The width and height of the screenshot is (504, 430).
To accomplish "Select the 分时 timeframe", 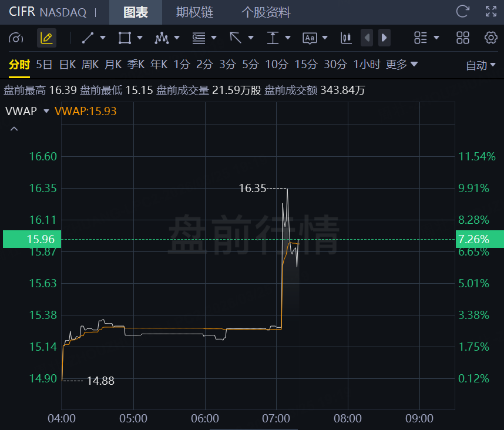I will pyautogui.click(x=19, y=65).
